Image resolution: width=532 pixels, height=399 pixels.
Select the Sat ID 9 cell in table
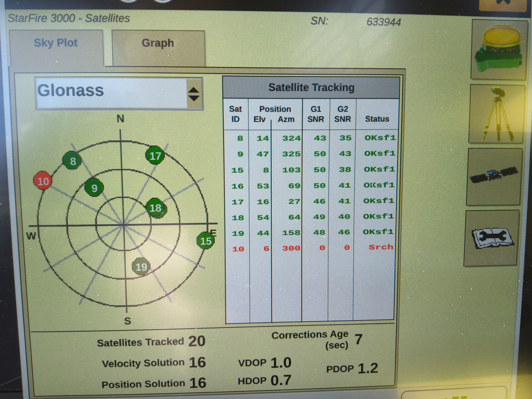click(x=240, y=154)
